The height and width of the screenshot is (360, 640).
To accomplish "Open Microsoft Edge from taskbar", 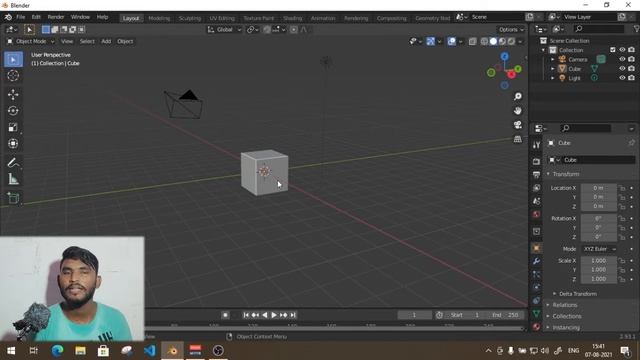I will (x=58, y=351).
